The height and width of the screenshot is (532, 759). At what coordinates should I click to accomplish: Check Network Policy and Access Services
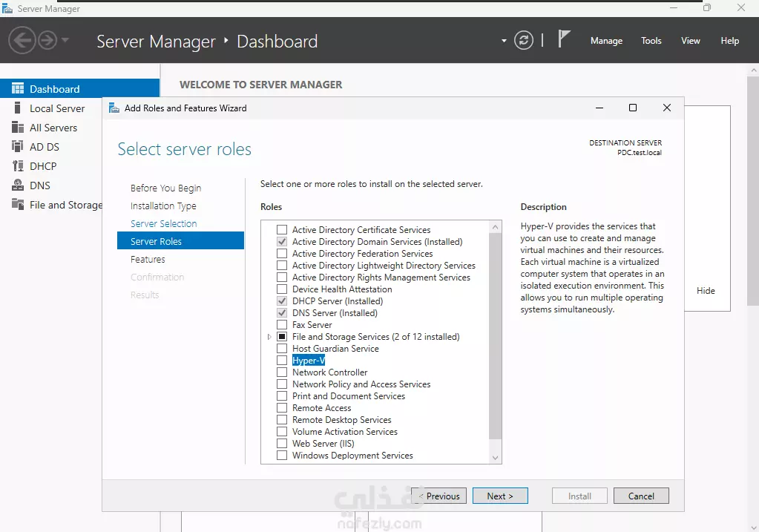[x=282, y=384]
